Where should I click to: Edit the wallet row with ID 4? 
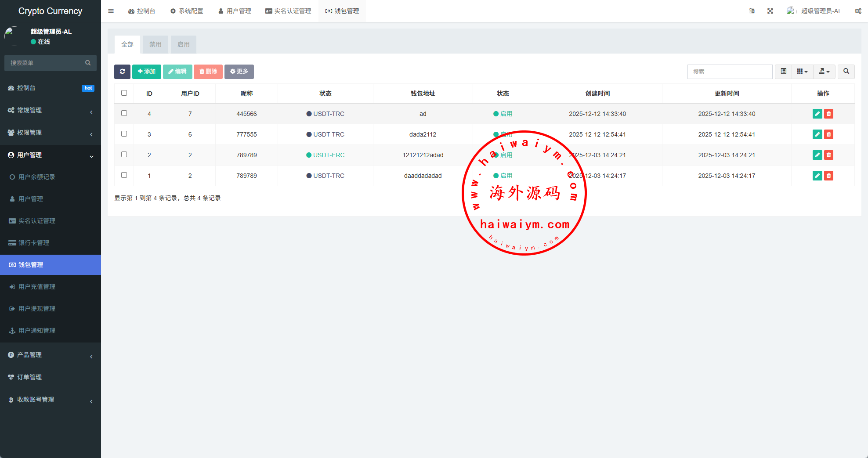[x=817, y=114]
